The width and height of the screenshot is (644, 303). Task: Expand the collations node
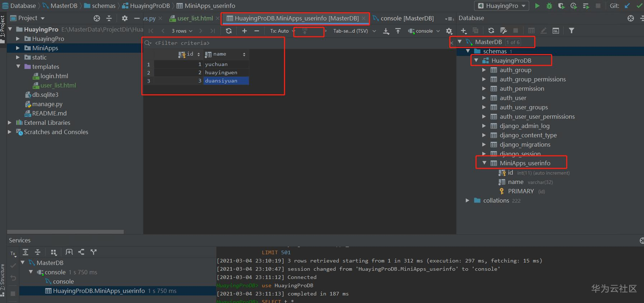(x=467, y=200)
